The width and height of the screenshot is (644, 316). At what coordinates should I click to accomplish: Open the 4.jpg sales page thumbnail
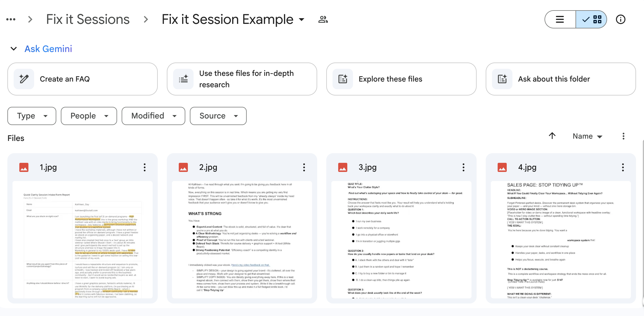click(x=560, y=239)
